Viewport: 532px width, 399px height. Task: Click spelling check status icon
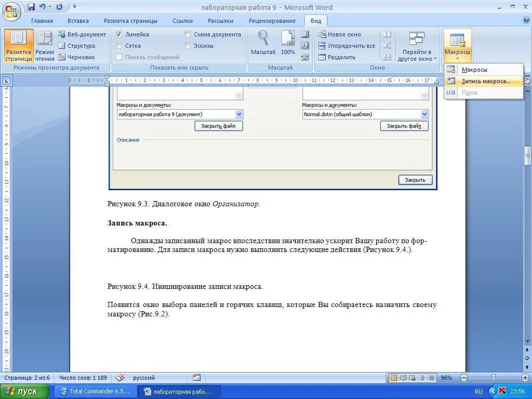click(120, 378)
